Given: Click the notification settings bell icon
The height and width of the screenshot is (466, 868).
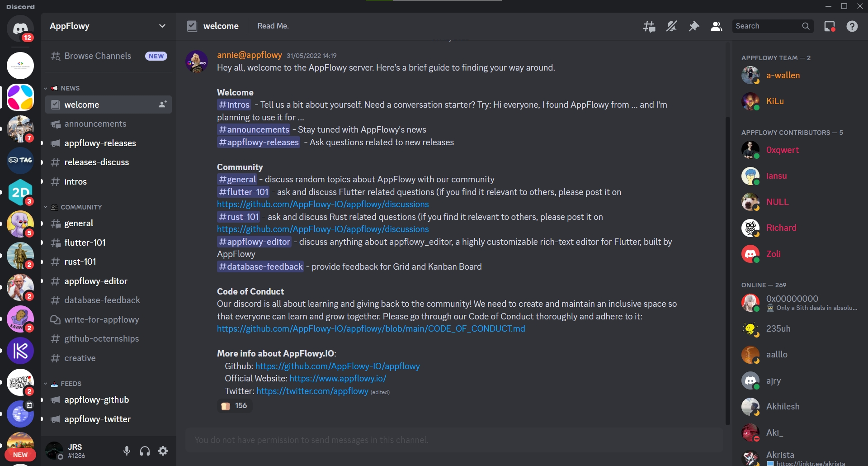Looking at the screenshot, I should [671, 26].
